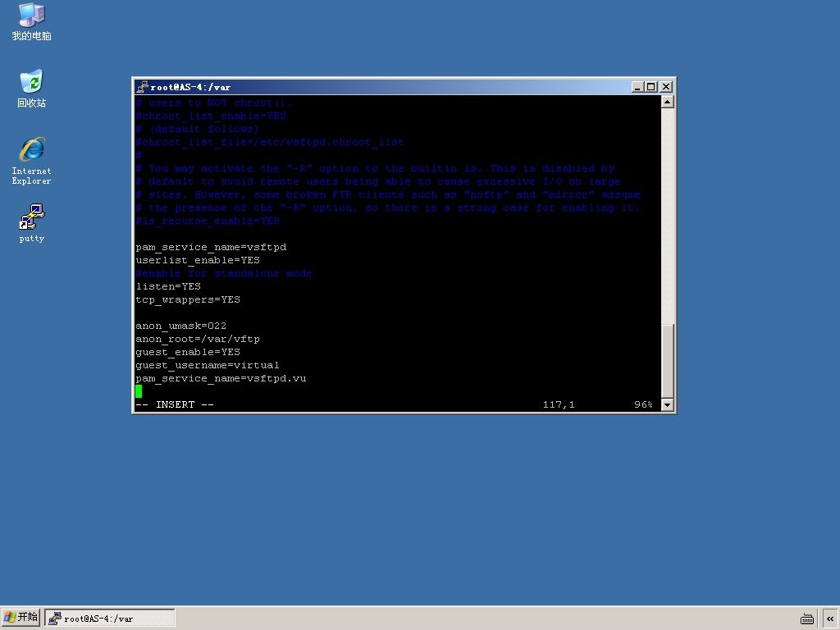Open PuTTY system menu icon in title bar
840x630 pixels.
(142, 87)
